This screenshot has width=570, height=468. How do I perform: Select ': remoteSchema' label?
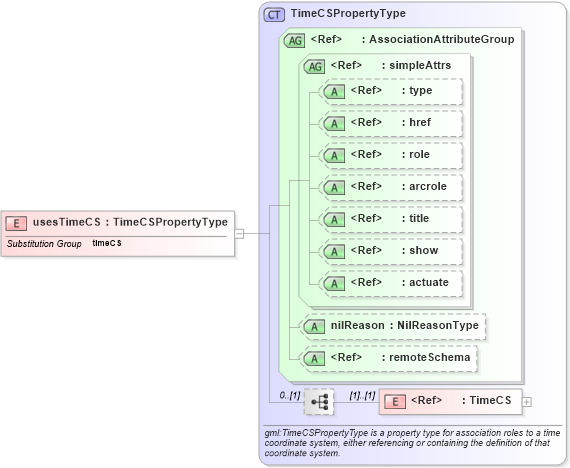click(x=426, y=357)
